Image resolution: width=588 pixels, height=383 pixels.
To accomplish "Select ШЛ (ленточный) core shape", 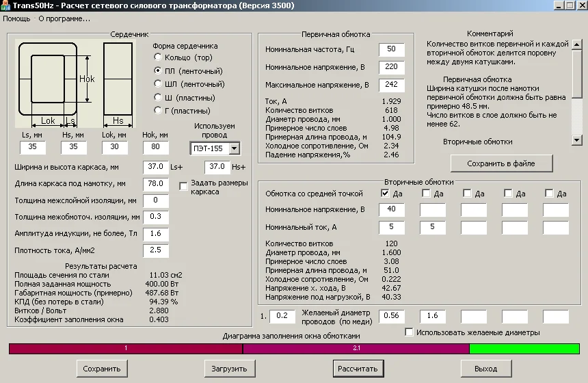I will [158, 83].
